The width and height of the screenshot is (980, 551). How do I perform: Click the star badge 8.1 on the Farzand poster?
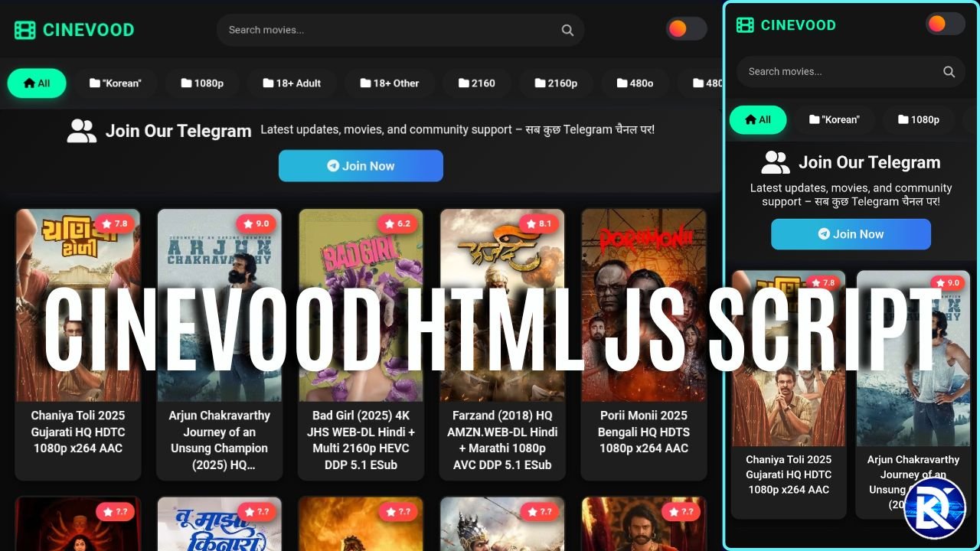pyautogui.click(x=540, y=223)
